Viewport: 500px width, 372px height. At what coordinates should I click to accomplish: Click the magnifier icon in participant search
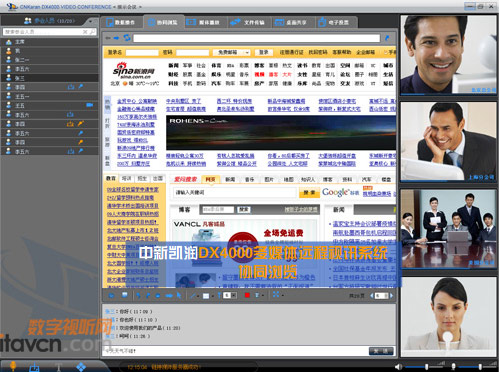[92, 32]
